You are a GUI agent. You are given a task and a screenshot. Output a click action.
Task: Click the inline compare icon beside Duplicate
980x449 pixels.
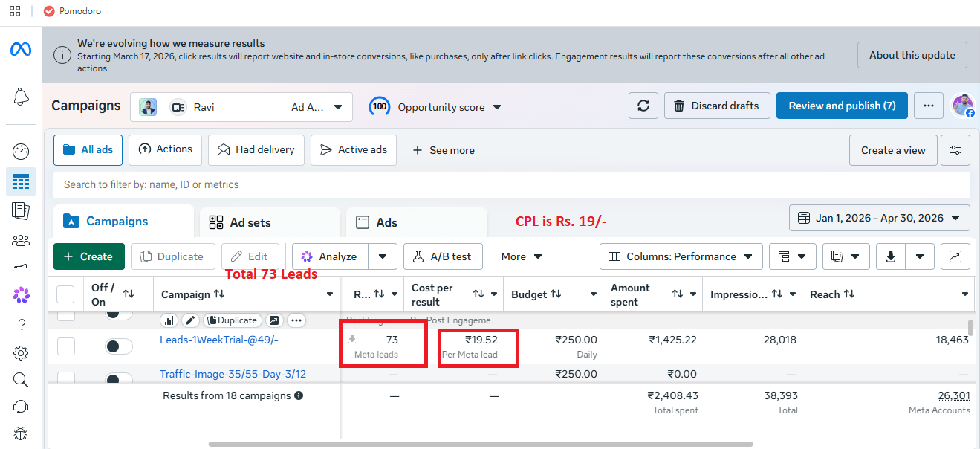pos(274,320)
